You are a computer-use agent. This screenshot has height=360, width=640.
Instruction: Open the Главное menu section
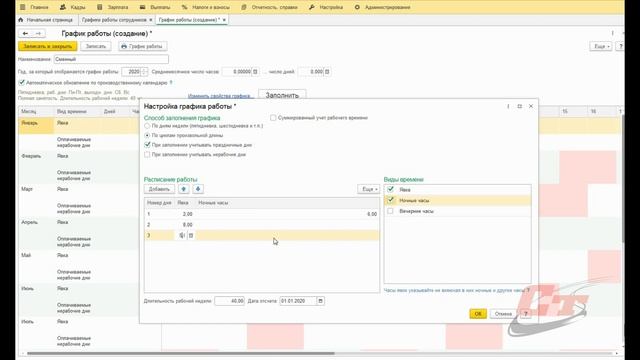(x=34, y=7)
